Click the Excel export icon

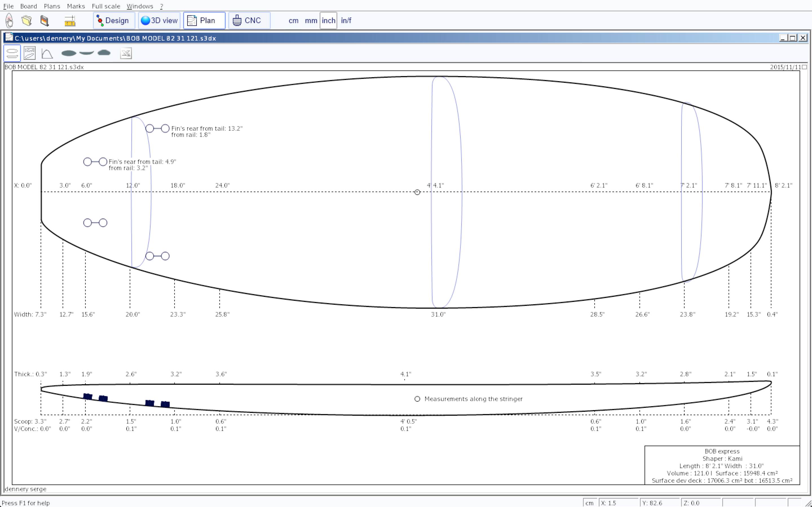pyautogui.click(x=126, y=53)
